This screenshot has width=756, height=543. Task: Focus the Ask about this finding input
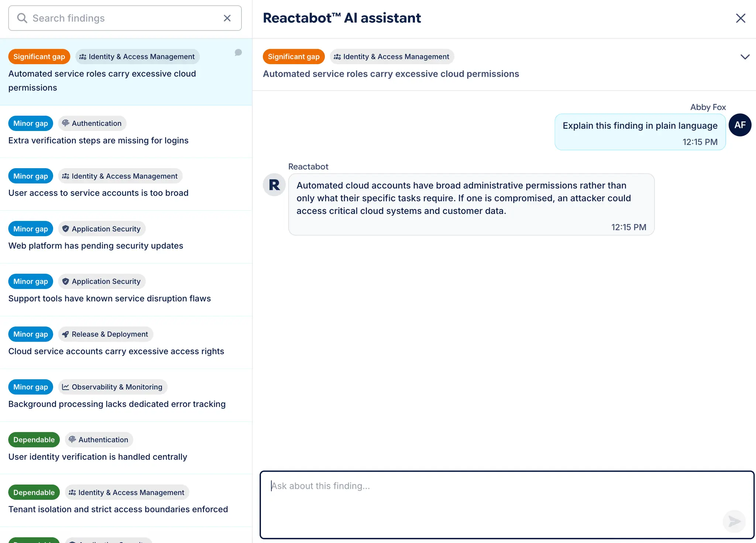(x=507, y=505)
